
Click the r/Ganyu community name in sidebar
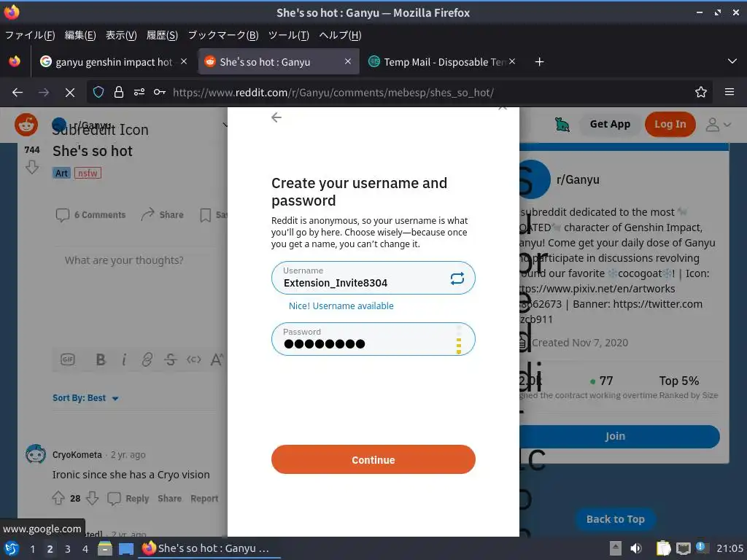(578, 179)
